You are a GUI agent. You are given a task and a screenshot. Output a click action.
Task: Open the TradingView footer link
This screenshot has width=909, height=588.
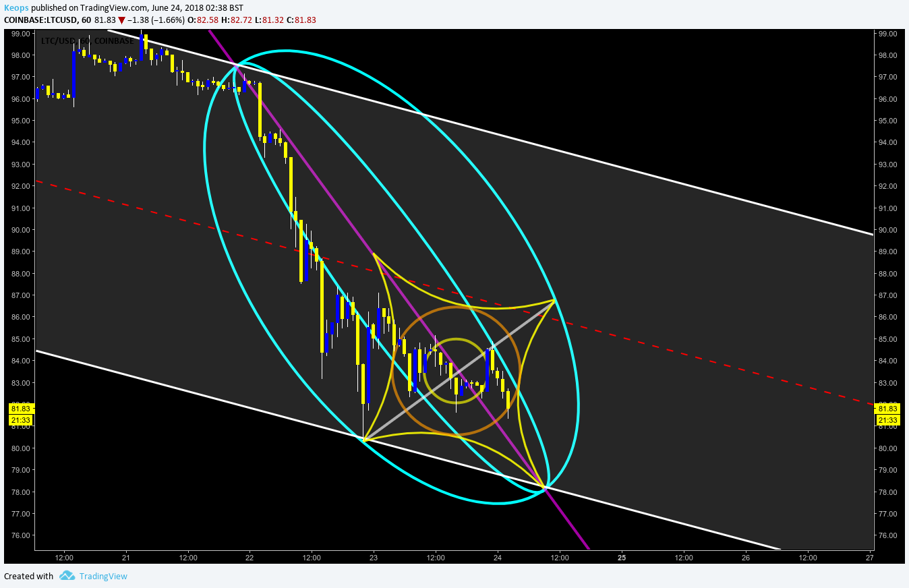click(103, 576)
